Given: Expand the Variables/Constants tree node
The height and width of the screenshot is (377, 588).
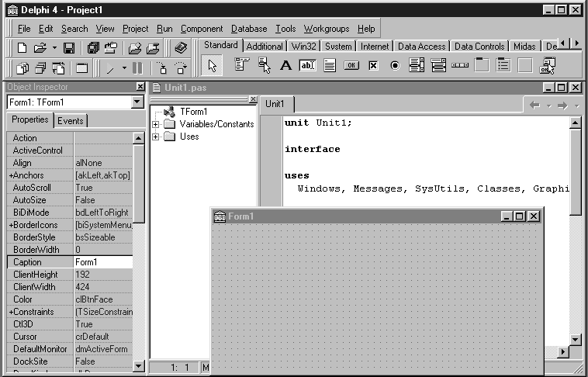Looking at the screenshot, I should (x=155, y=124).
